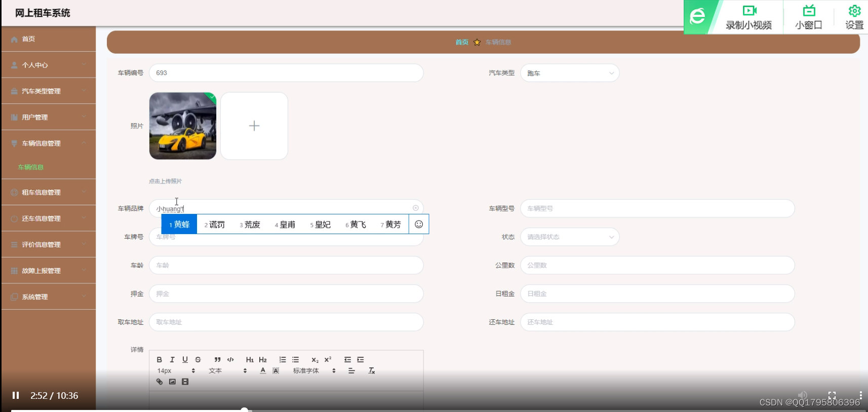The image size is (868, 412).
Task: Open the IME emoji panel
Action: click(x=419, y=224)
